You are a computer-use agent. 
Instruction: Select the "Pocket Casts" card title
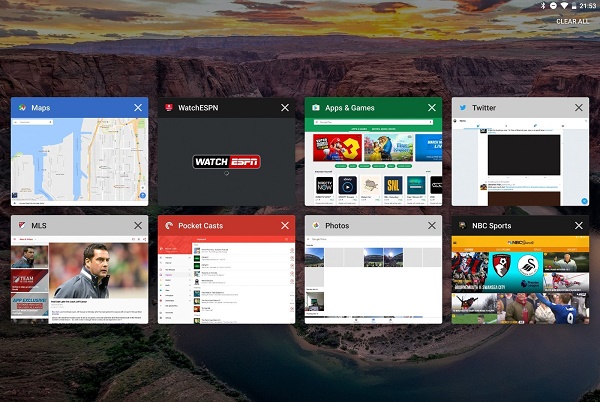201,226
